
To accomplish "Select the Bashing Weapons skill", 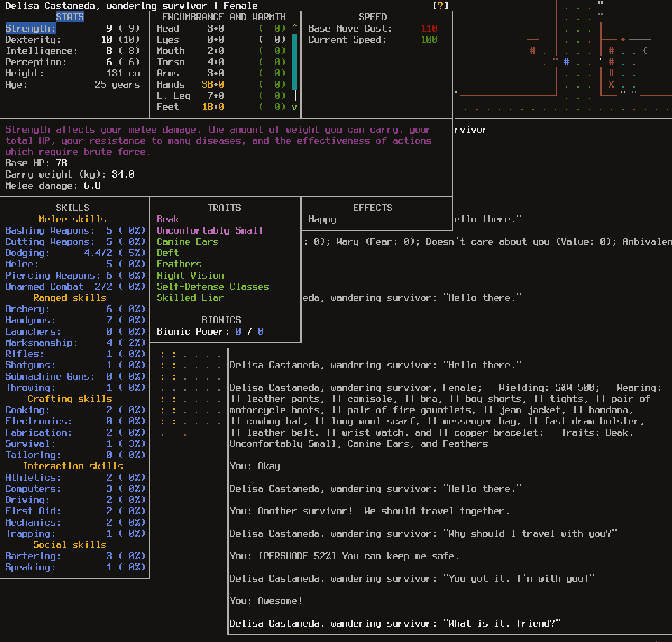I will pos(75,230).
